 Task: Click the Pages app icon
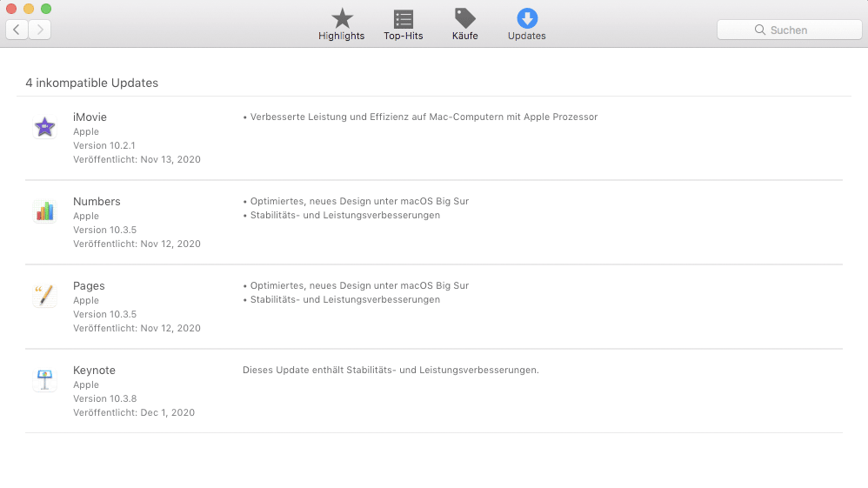pyautogui.click(x=45, y=295)
